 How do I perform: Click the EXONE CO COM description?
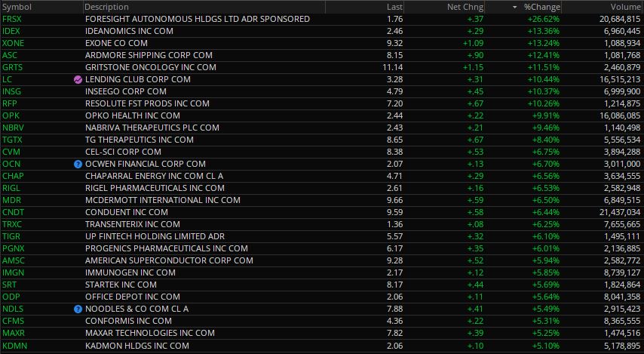coord(116,43)
